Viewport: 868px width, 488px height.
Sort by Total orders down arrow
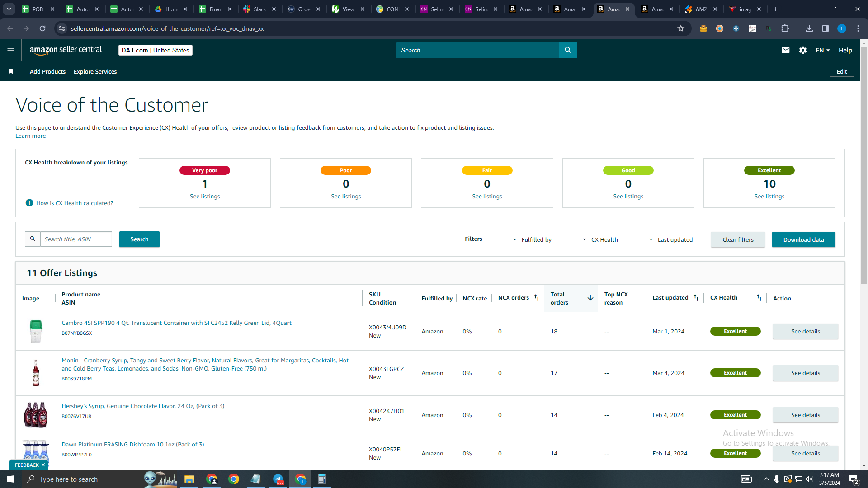pyautogui.click(x=590, y=298)
